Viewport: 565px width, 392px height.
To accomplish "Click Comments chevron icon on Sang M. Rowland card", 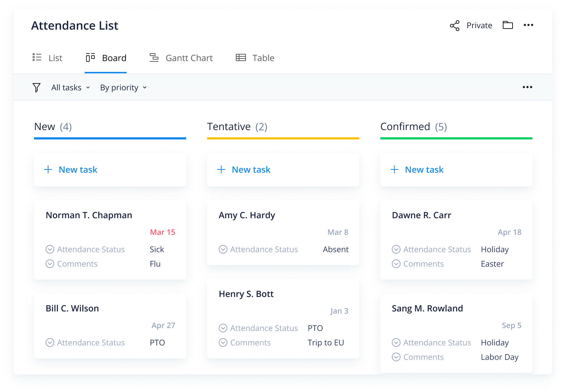I will click(396, 357).
